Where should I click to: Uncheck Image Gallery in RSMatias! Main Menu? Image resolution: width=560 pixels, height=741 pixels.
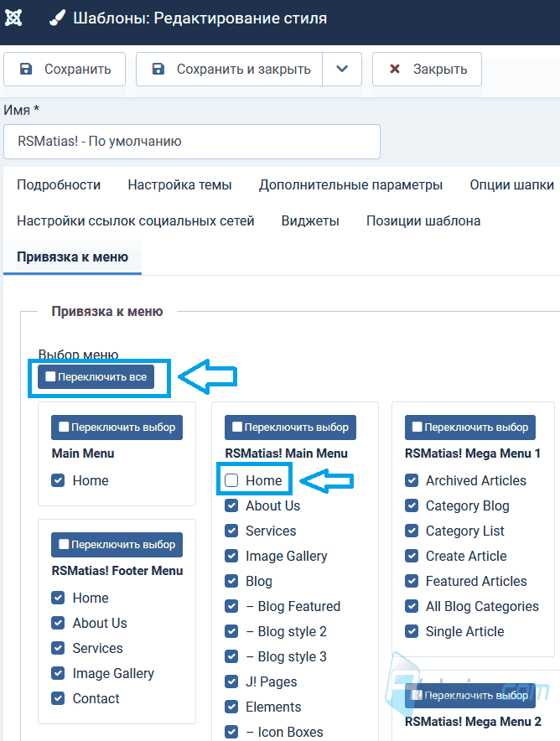point(231,556)
